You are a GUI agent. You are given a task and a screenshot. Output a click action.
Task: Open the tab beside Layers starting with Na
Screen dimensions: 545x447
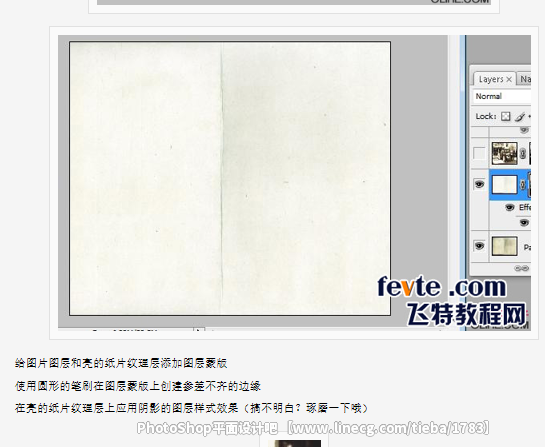(x=524, y=79)
